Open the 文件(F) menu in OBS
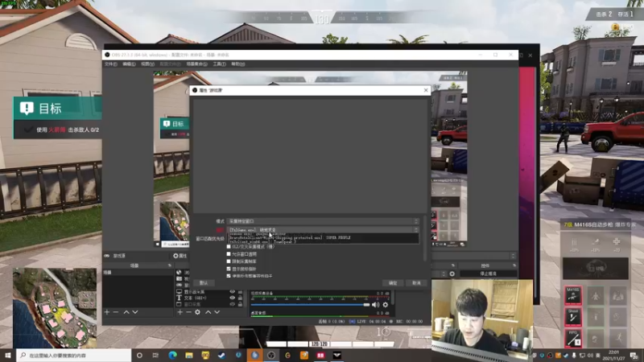Image resolution: width=644 pixels, height=362 pixels. click(110, 64)
